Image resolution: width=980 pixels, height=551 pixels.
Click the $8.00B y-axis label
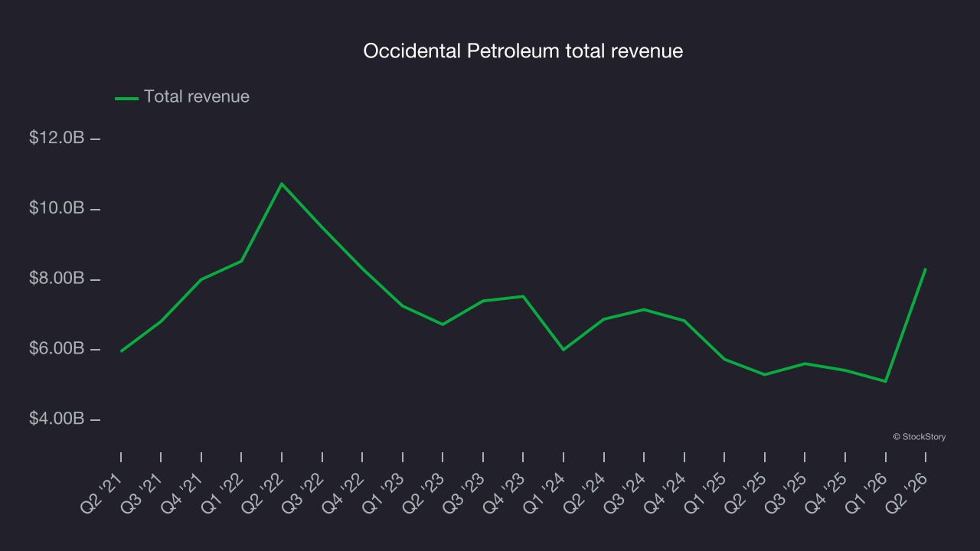(57, 279)
